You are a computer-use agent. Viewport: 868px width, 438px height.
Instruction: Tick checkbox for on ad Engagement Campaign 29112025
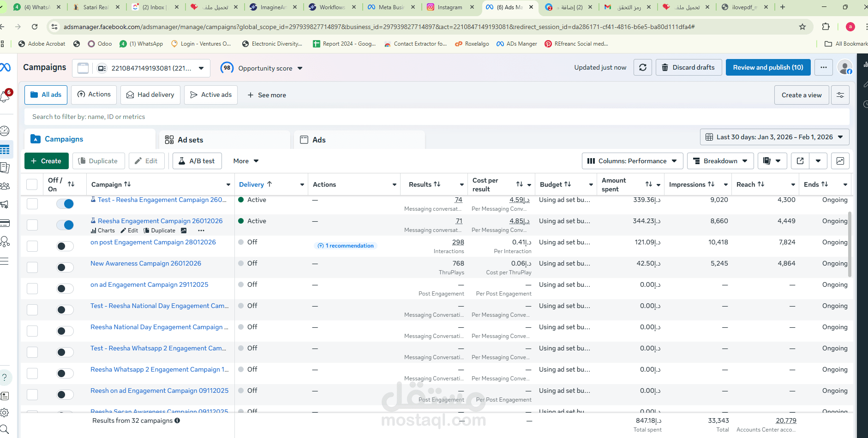click(32, 289)
